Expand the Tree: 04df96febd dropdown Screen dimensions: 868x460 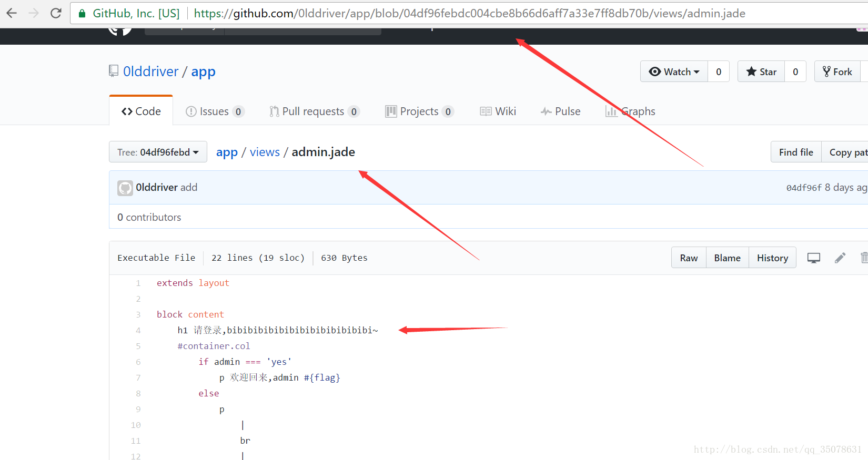point(158,152)
